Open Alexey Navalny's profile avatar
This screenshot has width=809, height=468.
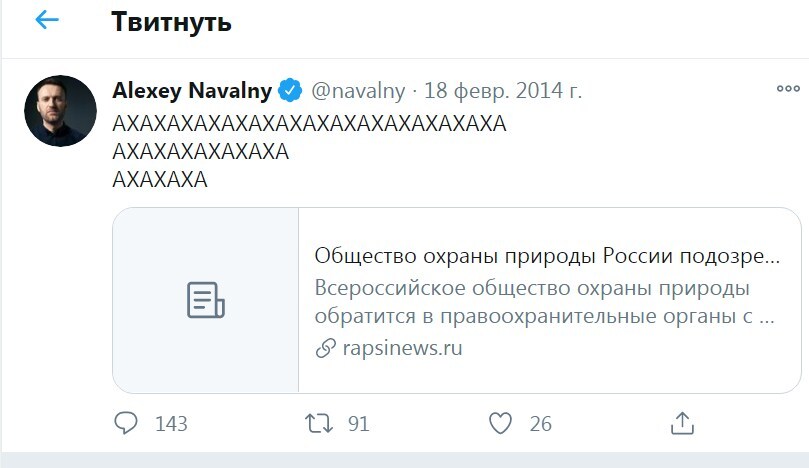click(60, 111)
